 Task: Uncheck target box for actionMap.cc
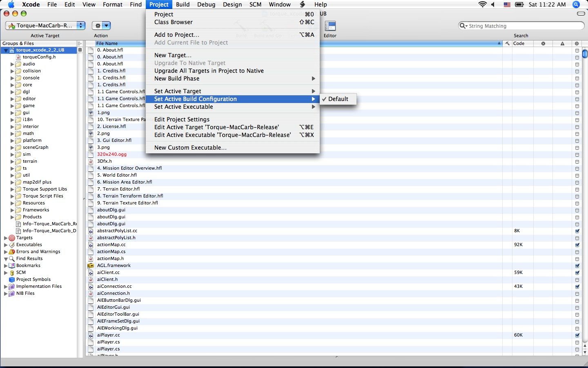coord(577,245)
